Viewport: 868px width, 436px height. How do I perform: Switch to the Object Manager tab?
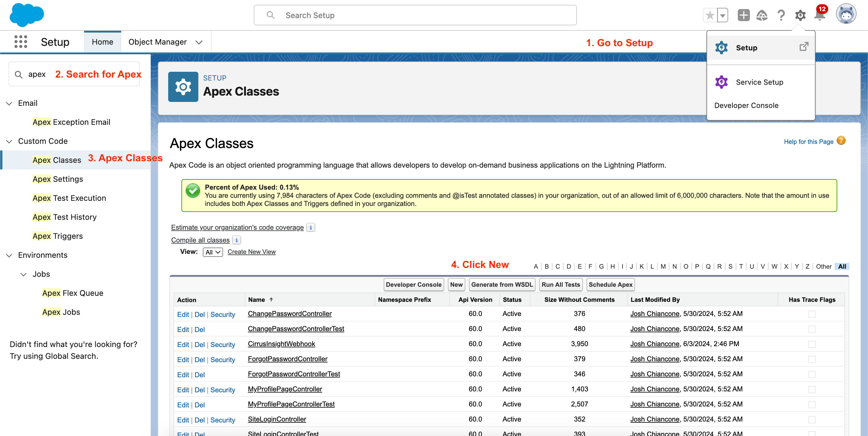pos(158,42)
